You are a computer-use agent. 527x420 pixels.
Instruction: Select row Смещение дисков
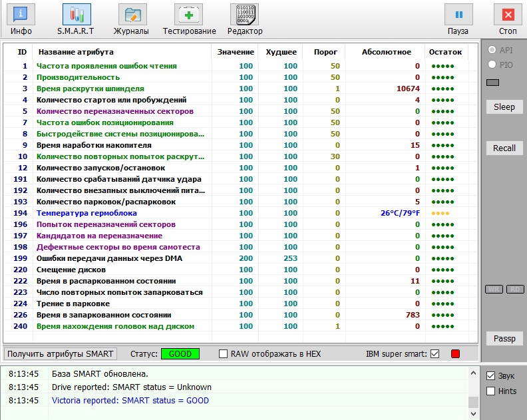[240, 270]
